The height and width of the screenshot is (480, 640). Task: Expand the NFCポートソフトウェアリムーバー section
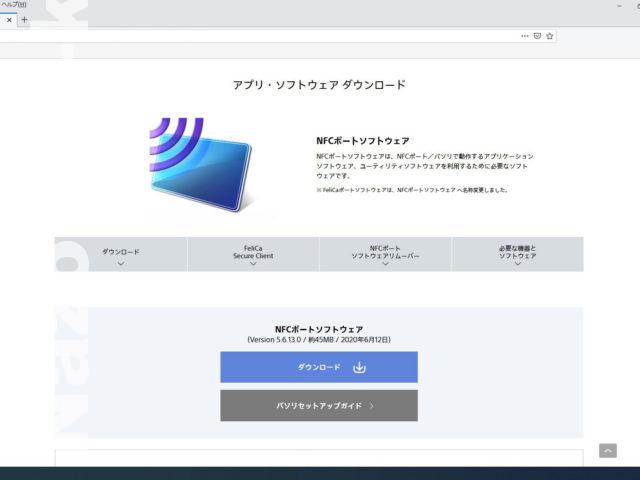coord(385,254)
